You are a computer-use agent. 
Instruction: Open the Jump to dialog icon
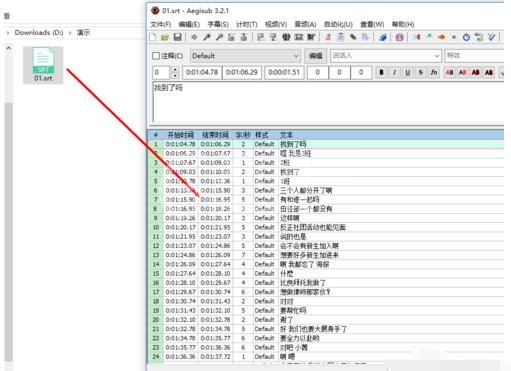[194, 37]
